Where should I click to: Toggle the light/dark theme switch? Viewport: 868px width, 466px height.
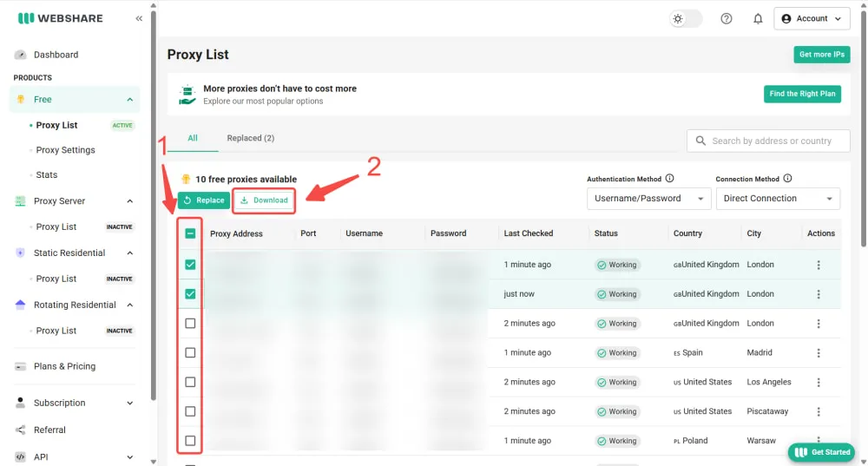686,19
